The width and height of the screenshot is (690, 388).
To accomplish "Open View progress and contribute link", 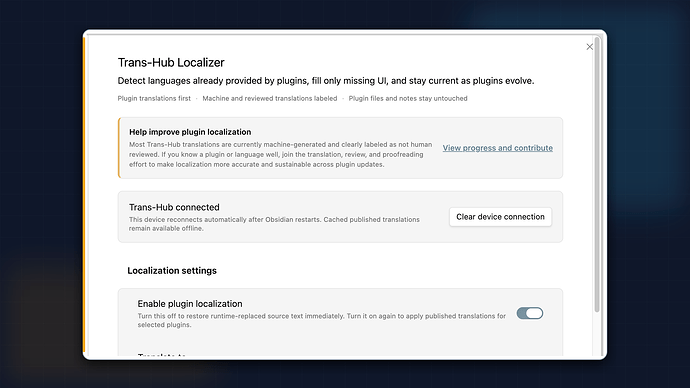I will click(498, 148).
